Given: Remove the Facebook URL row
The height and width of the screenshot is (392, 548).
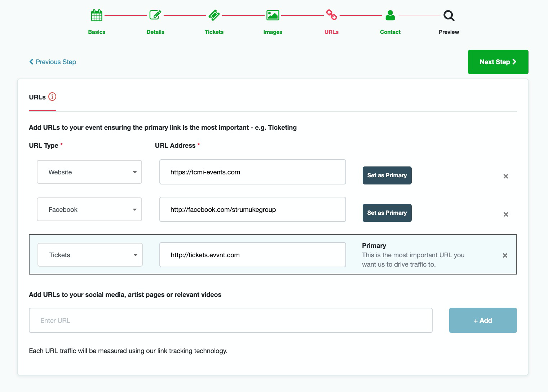Looking at the screenshot, I should tap(506, 214).
